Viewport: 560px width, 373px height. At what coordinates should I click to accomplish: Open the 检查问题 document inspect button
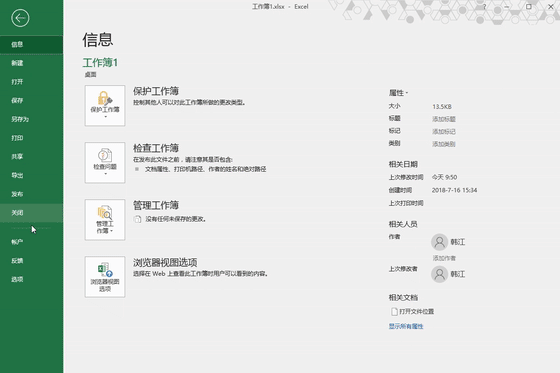coord(105,163)
